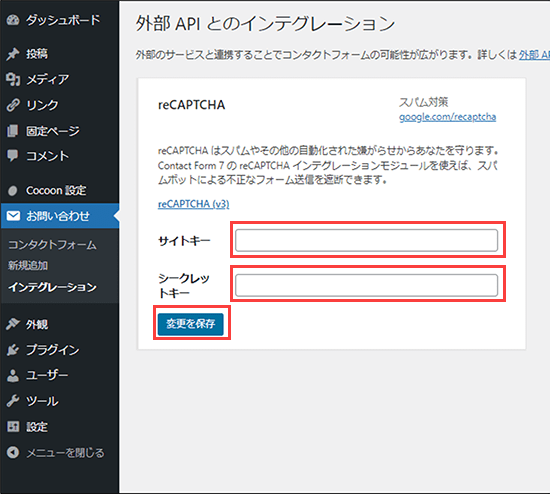Open the ユーザー menu
The height and width of the screenshot is (494, 550).
coord(47,375)
